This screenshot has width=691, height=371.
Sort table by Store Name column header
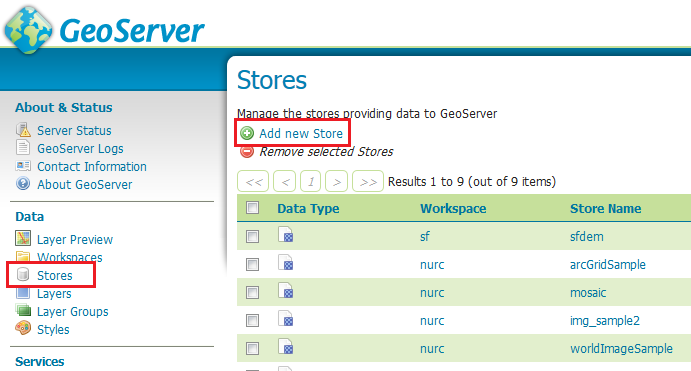[x=606, y=208]
